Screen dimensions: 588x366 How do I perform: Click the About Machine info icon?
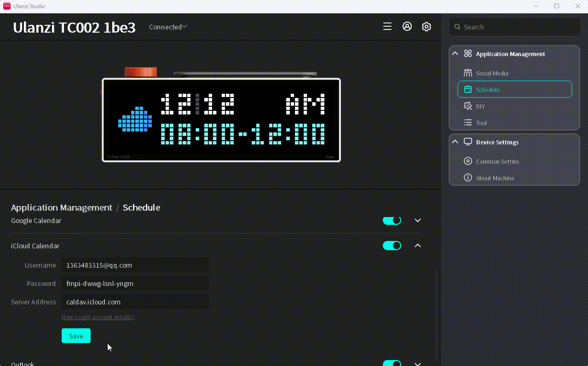click(468, 178)
